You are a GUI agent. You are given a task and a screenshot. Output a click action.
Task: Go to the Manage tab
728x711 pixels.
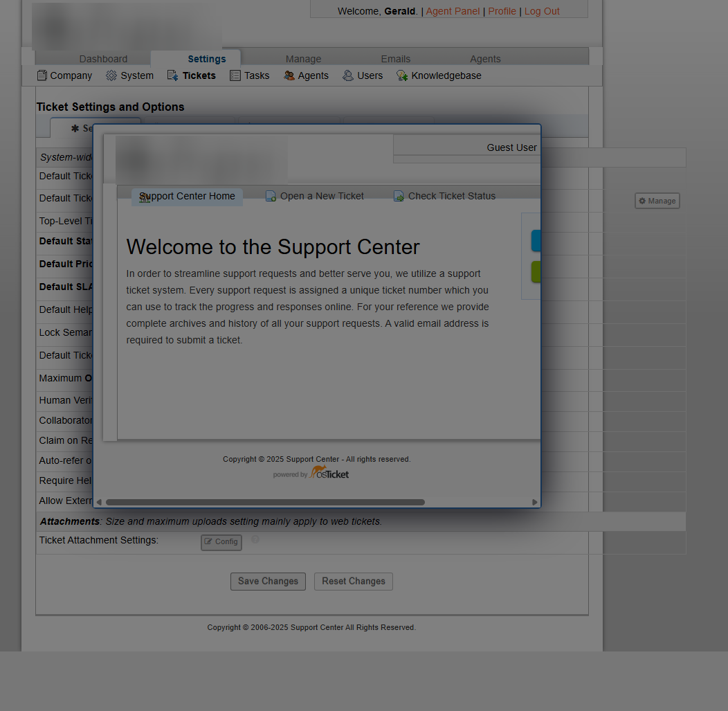(303, 59)
